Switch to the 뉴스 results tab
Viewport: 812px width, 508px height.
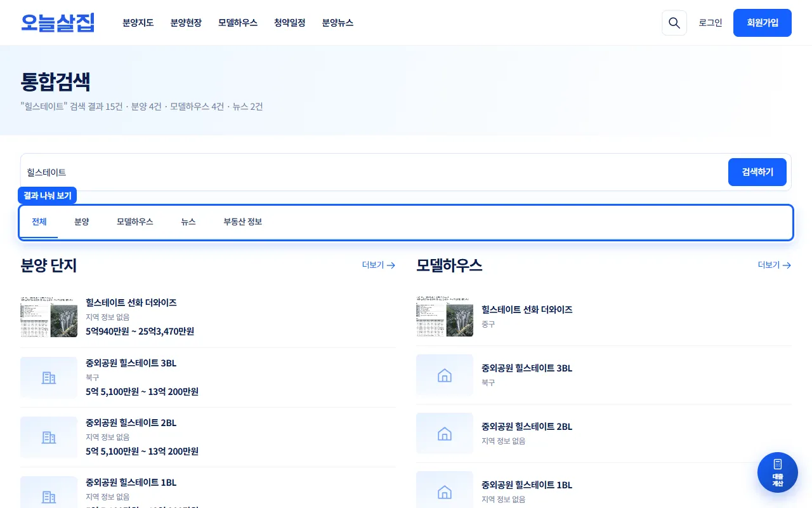[x=188, y=222]
